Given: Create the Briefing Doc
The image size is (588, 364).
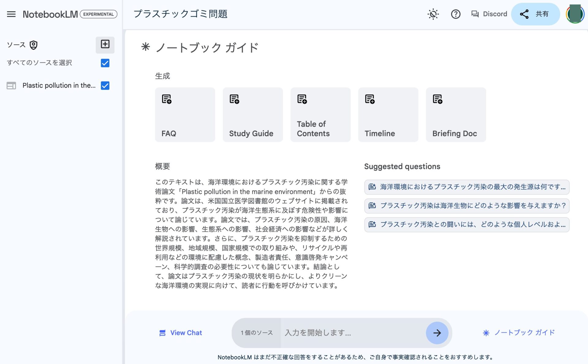Looking at the screenshot, I should (456, 115).
